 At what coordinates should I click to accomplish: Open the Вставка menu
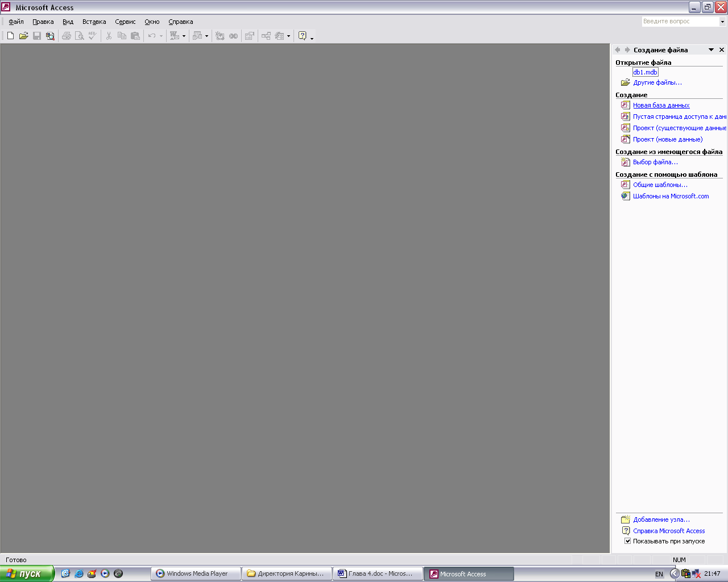[94, 22]
